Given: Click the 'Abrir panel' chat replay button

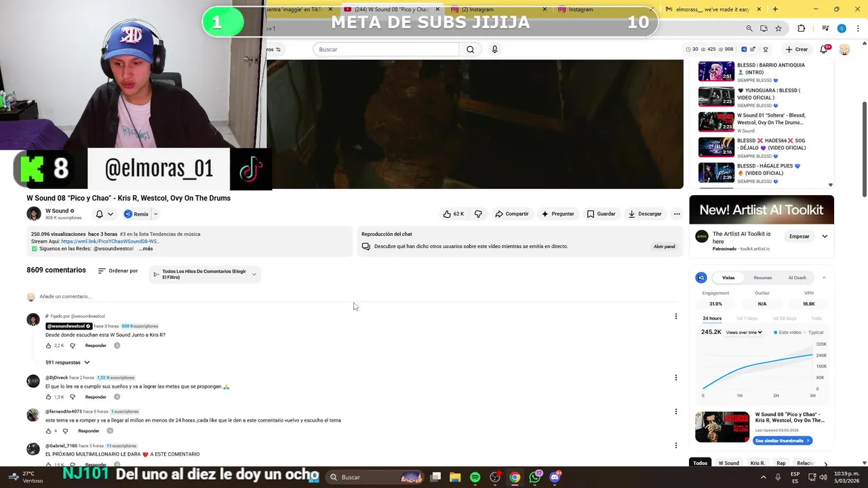Looking at the screenshot, I should coord(665,247).
